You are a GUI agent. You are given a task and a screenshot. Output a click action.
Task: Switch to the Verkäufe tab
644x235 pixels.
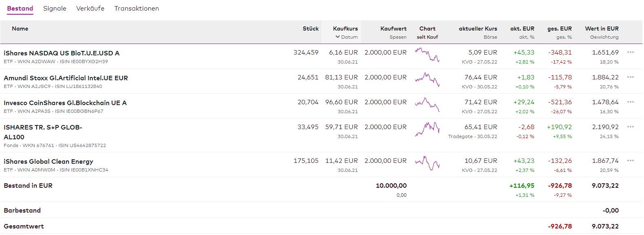tap(90, 9)
